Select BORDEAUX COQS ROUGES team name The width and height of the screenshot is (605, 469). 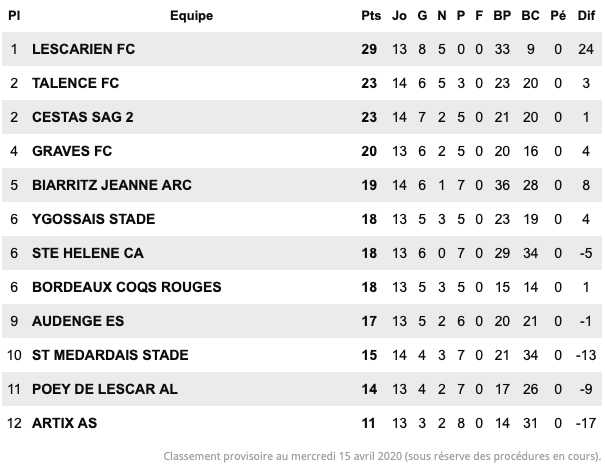tap(127, 287)
